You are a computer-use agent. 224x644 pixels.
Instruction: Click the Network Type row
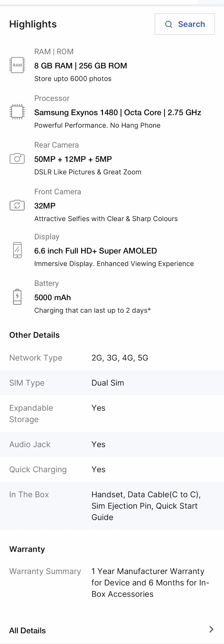[112, 358]
